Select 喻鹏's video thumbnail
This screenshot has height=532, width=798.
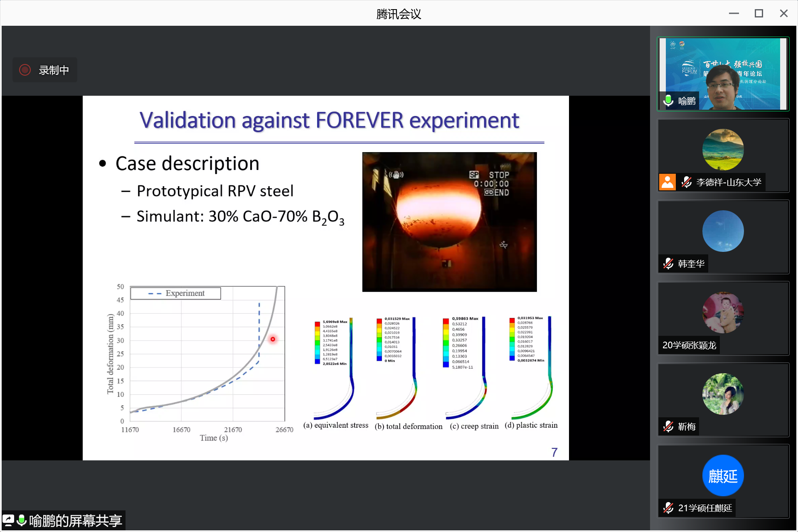pyautogui.click(x=723, y=74)
